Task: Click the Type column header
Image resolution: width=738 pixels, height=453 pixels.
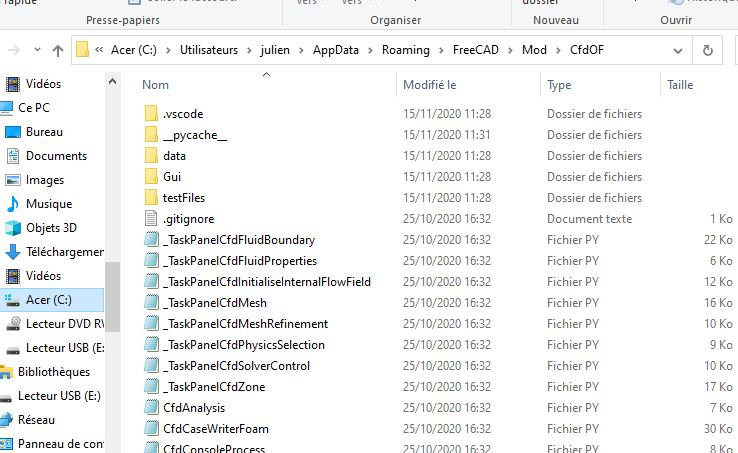Action: point(559,85)
